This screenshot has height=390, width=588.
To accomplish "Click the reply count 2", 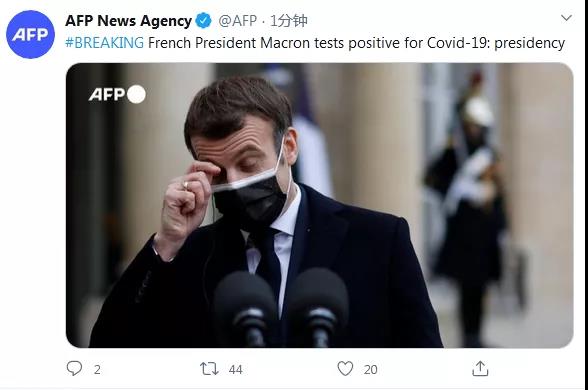I will [97, 370].
